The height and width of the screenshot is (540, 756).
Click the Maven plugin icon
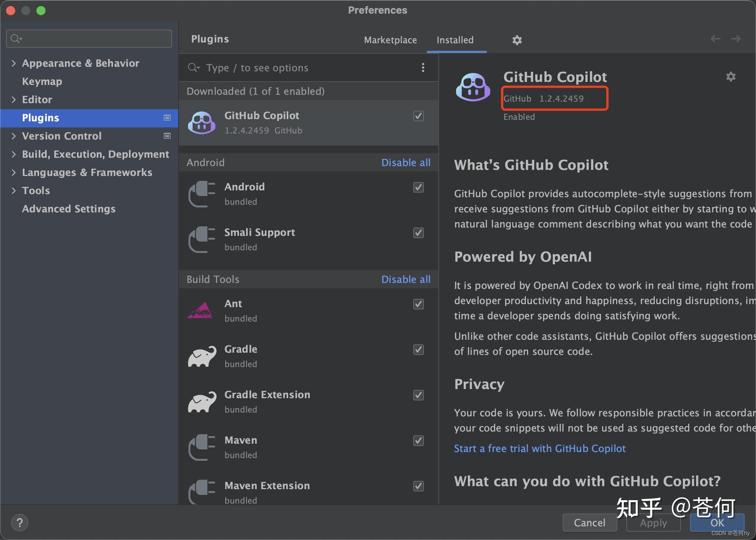(x=201, y=447)
